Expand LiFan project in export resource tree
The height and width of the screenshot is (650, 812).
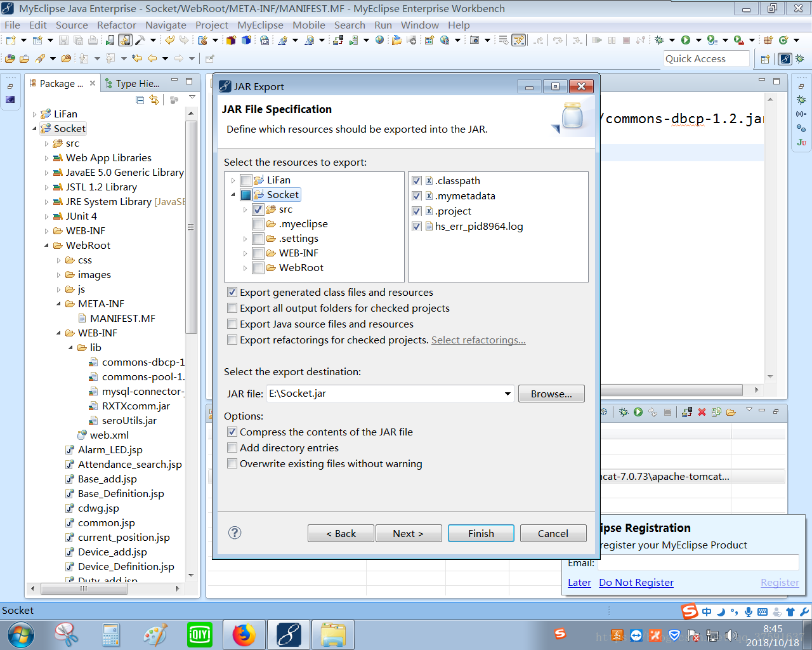[x=233, y=180]
